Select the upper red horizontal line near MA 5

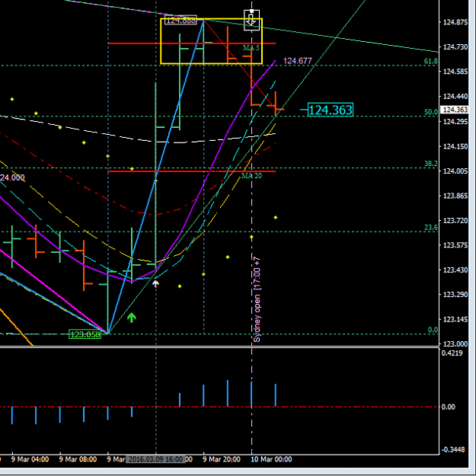[x=192, y=43]
